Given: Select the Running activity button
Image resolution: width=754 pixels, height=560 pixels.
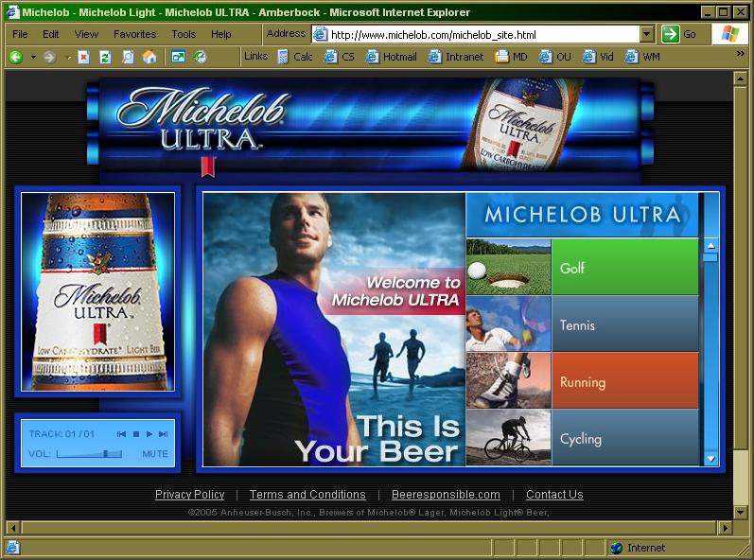Looking at the screenshot, I should tap(625, 380).
